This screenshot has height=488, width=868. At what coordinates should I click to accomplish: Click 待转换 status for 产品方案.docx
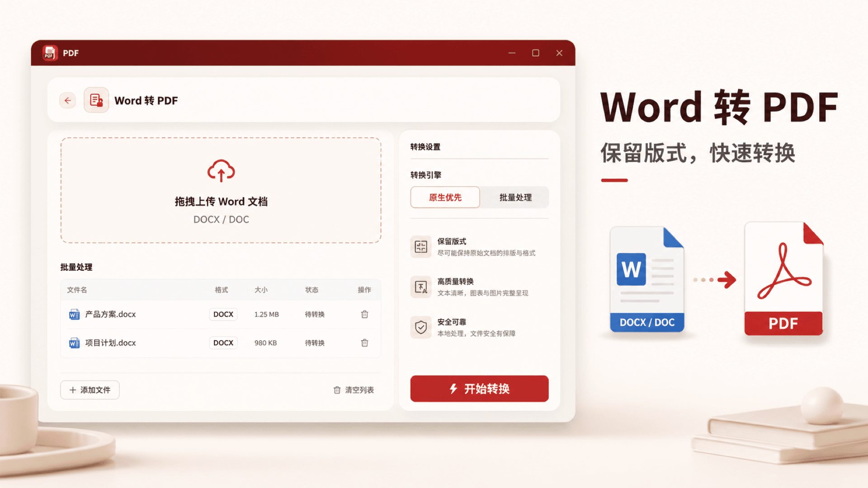click(x=315, y=314)
